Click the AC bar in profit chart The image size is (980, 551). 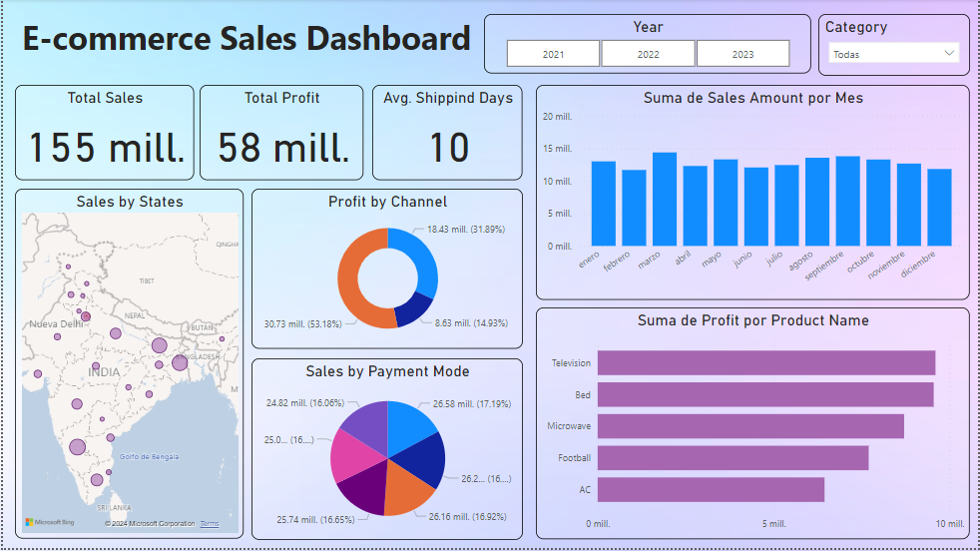click(711, 490)
